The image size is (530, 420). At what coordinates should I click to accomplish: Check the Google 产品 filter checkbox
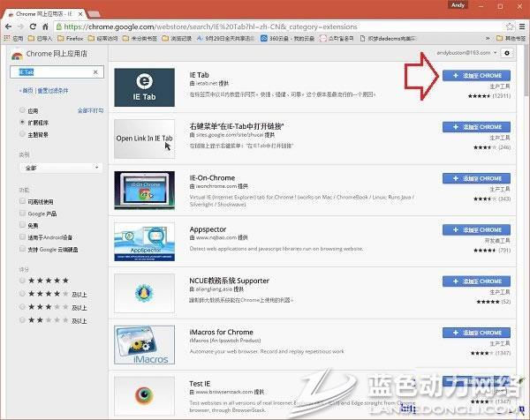point(21,213)
